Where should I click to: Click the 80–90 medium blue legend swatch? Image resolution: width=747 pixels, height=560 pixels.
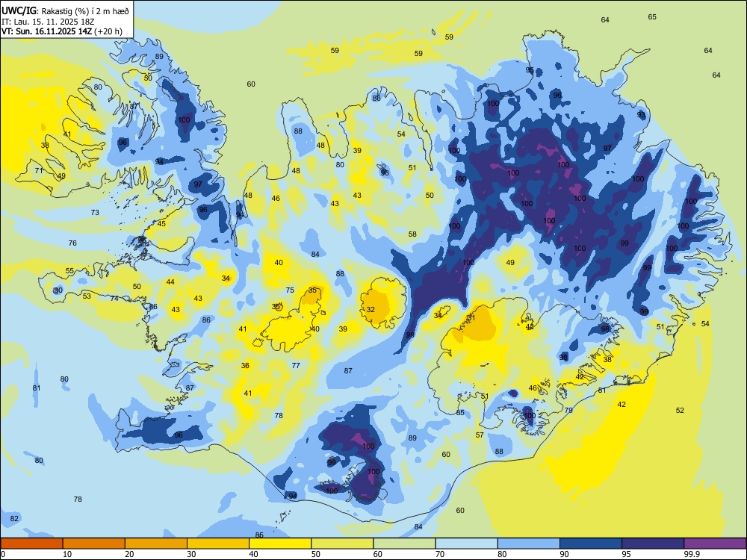point(529,544)
